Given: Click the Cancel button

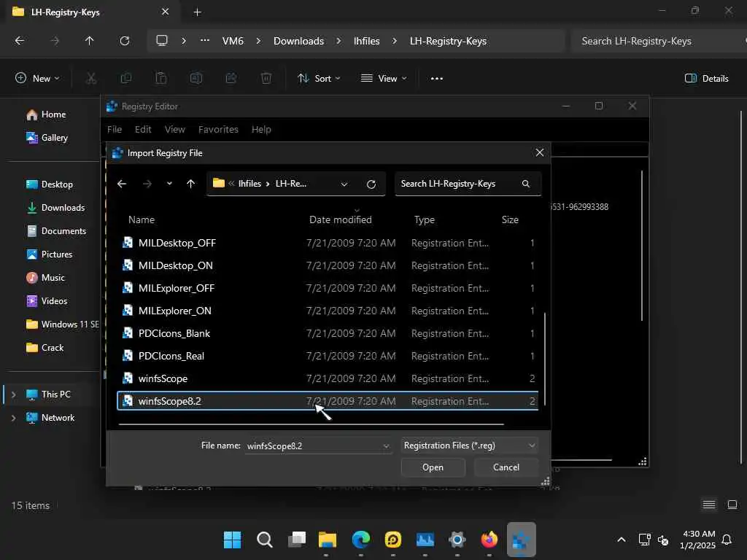Looking at the screenshot, I should (x=506, y=467).
